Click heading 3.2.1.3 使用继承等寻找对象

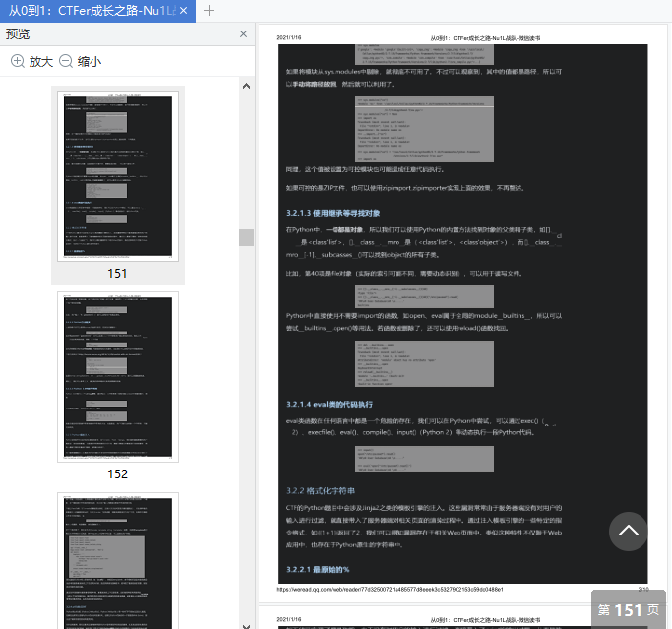click(333, 213)
